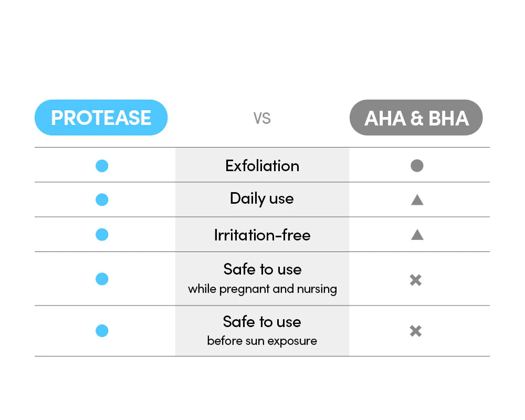The height and width of the screenshot is (420, 525).
Task: Click the blue PROTEASE header pill
Action: coord(101,118)
